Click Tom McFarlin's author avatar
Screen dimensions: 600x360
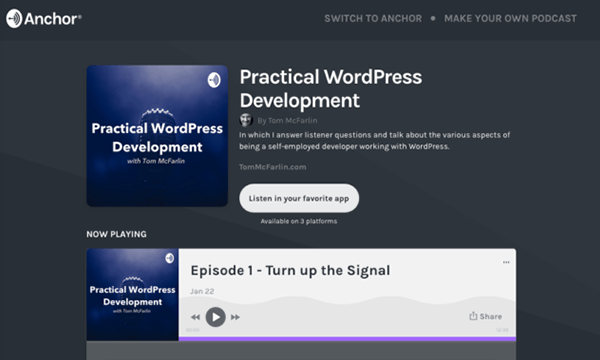coord(246,120)
